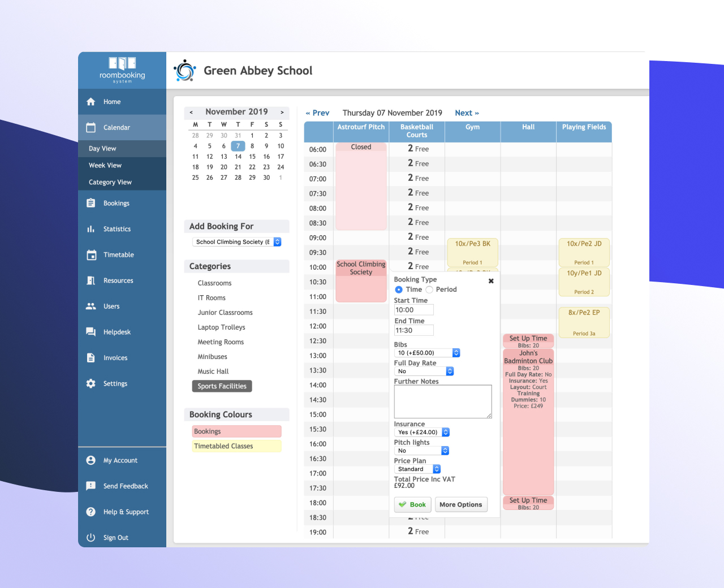Select the Time booking type radio
The width and height of the screenshot is (724, 588).
coord(399,289)
